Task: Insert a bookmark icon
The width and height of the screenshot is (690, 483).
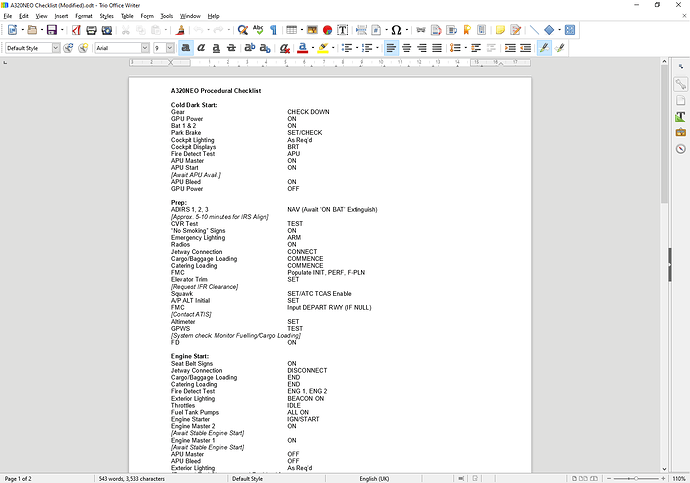Action: tap(467, 30)
